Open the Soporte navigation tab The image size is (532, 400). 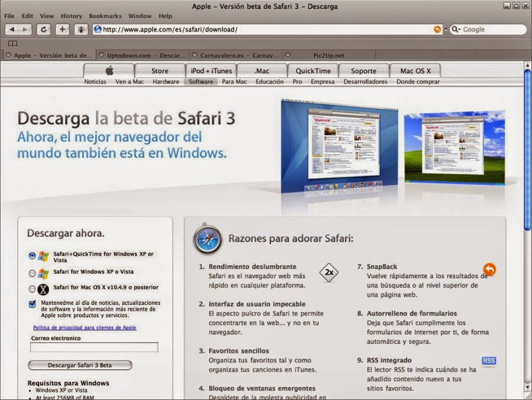364,70
